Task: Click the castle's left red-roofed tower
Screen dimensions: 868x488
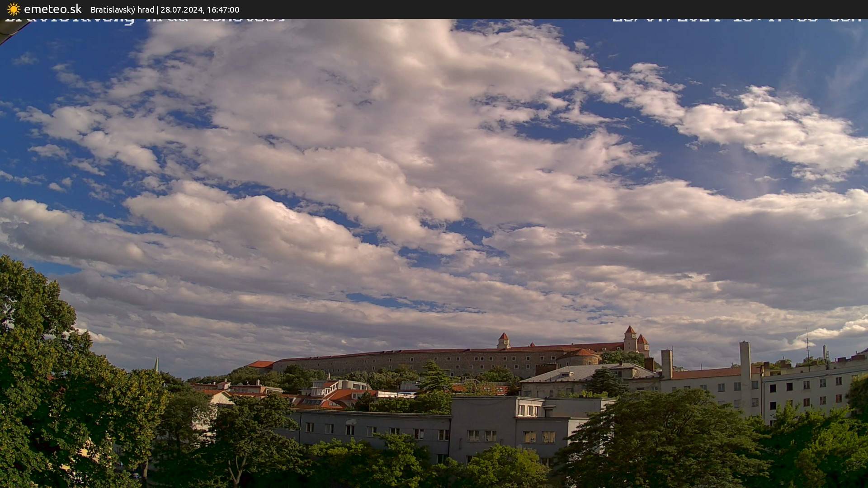Action: click(503, 340)
